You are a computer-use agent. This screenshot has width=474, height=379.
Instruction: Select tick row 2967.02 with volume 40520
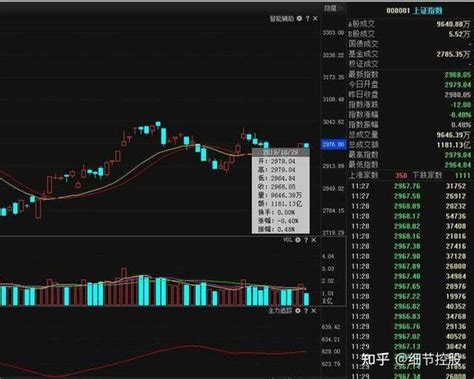pyautogui.click(x=410, y=336)
